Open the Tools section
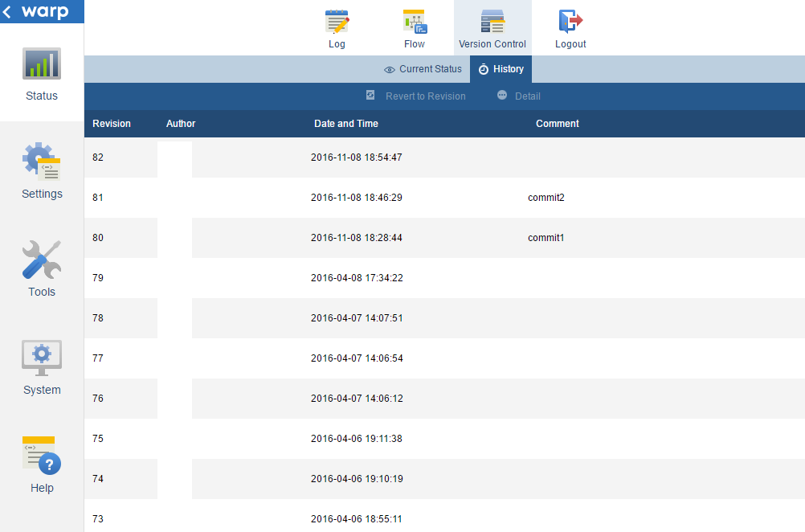Viewport: 805px width, 532px height. pos(41,268)
